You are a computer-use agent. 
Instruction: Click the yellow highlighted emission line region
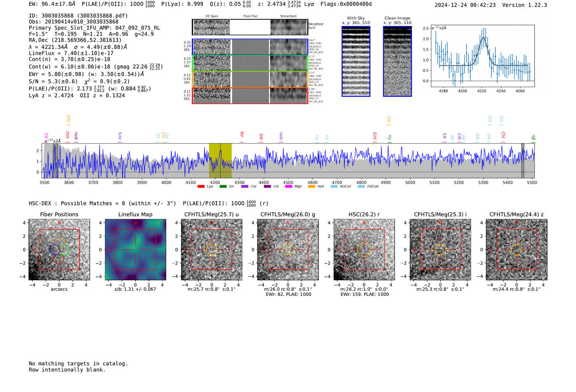(220, 160)
